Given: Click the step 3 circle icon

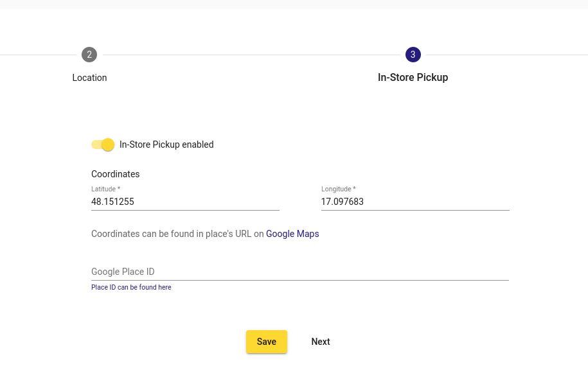Looking at the screenshot, I should (x=413, y=55).
